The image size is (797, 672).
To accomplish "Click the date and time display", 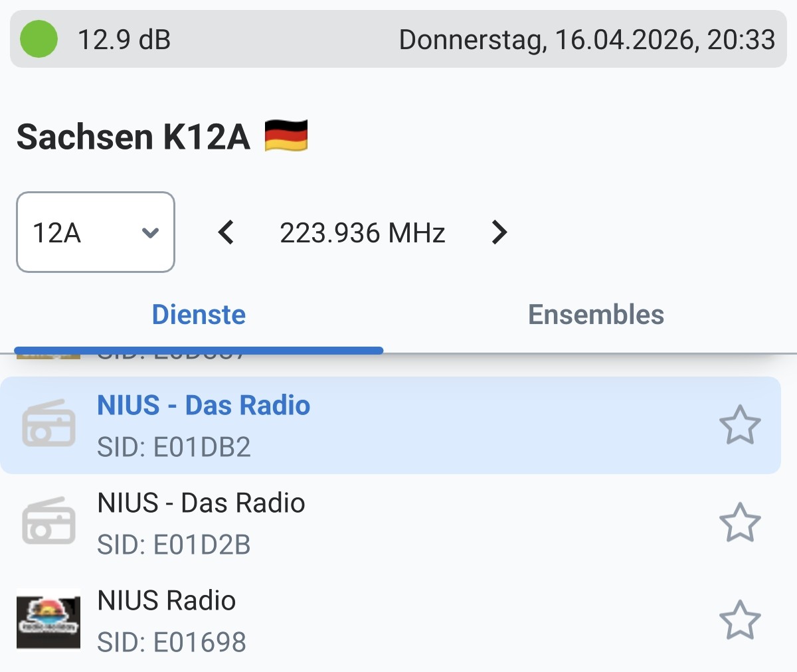I will point(586,40).
